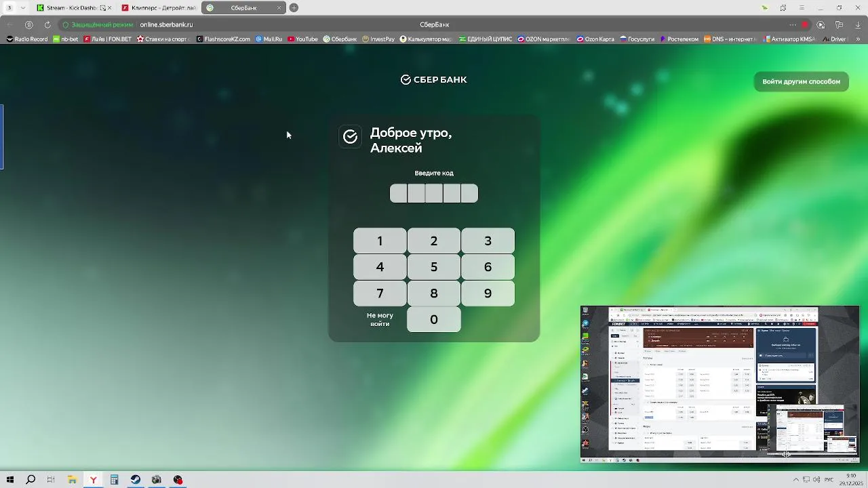This screenshot has height=488, width=868.
Task: Open OZON маркетплейс bookmark
Action: [544, 39]
